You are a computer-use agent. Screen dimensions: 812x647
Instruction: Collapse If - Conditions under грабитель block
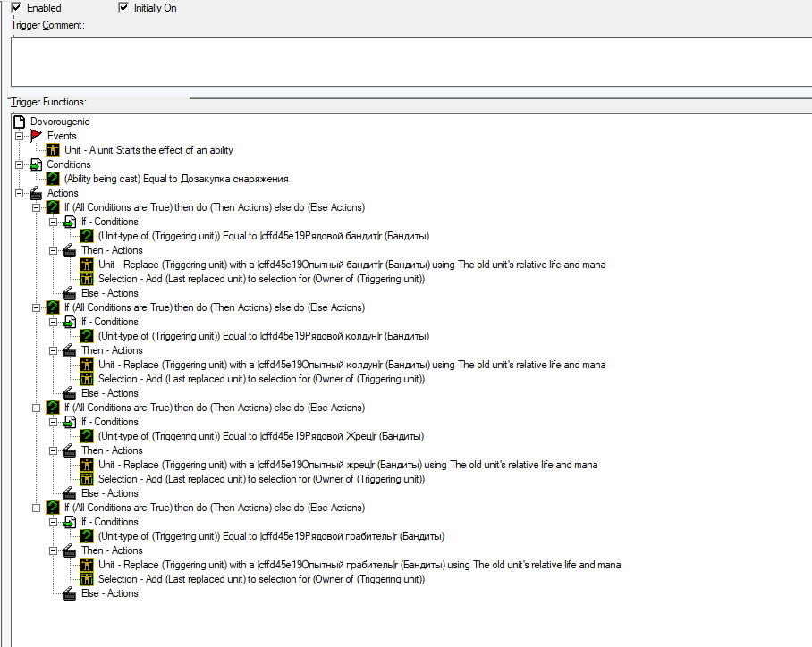click(54, 522)
